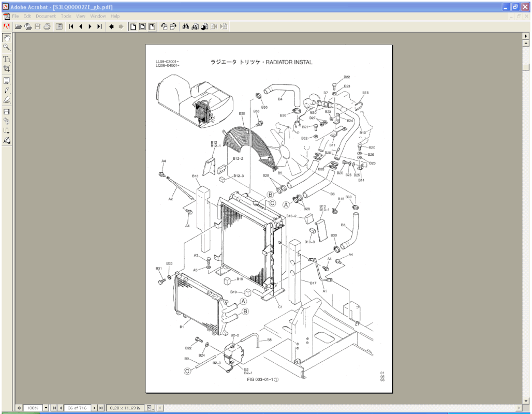The height and width of the screenshot is (414, 532).
Task: Go to last page from top toolbar
Action: click(99, 26)
